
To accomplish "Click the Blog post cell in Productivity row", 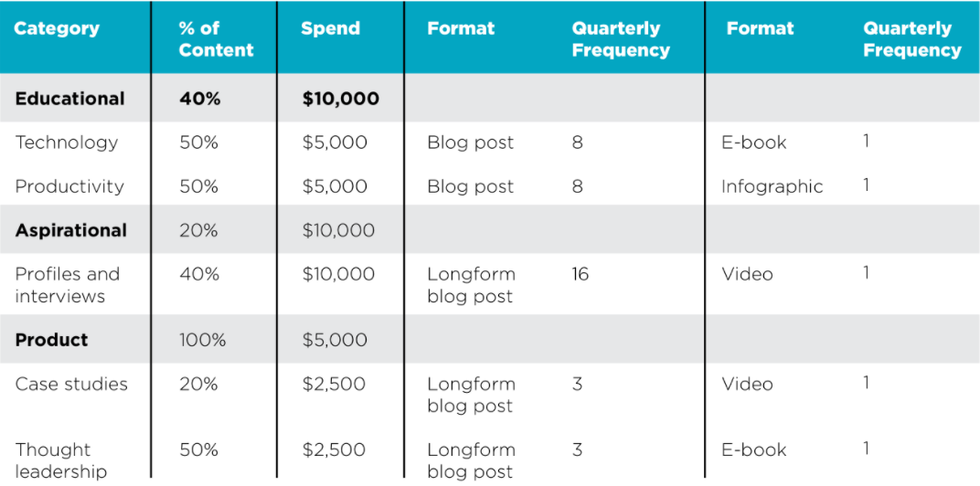I will pyautogui.click(x=470, y=186).
